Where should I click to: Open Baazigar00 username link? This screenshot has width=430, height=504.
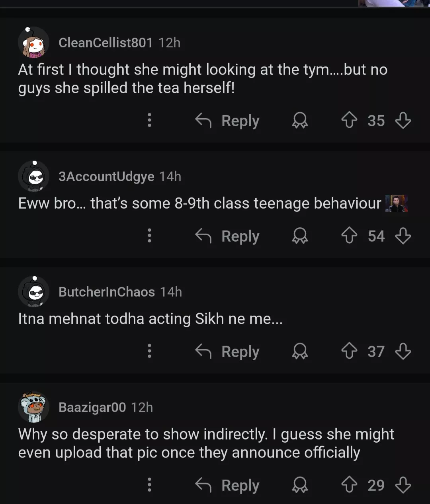pyautogui.click(x=92, y=407)
